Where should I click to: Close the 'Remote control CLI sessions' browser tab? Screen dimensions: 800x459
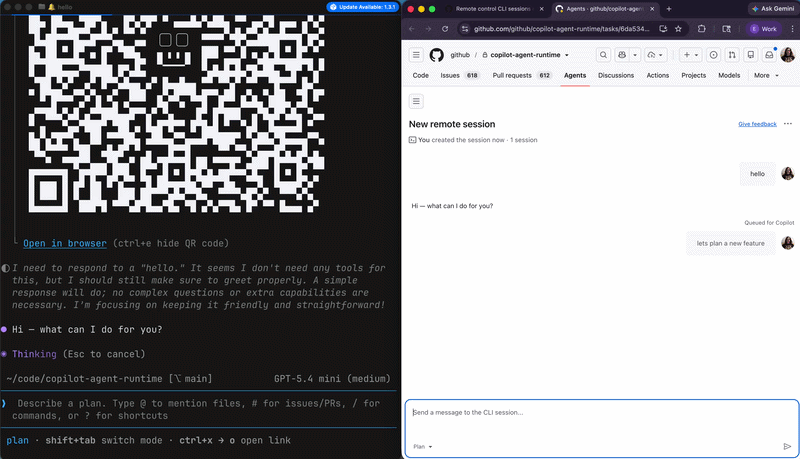541,9
